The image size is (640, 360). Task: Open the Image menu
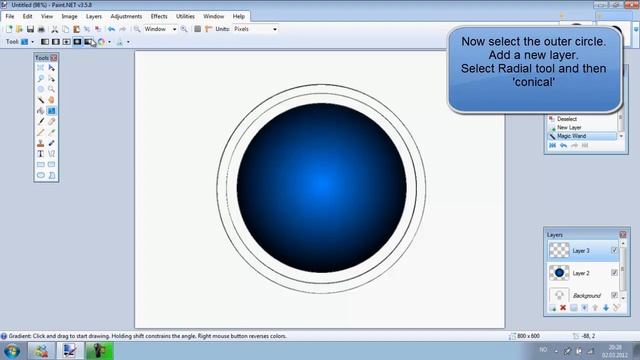pos(69,16)
